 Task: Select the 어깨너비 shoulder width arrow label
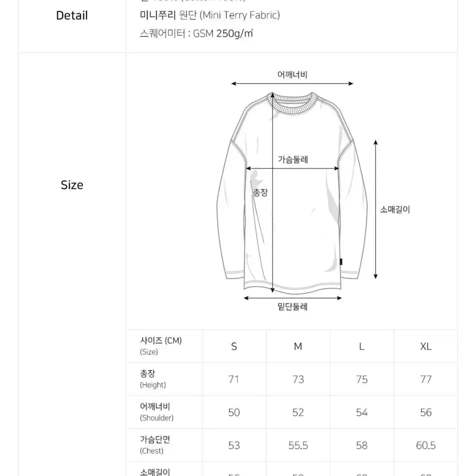coord(292,74)
